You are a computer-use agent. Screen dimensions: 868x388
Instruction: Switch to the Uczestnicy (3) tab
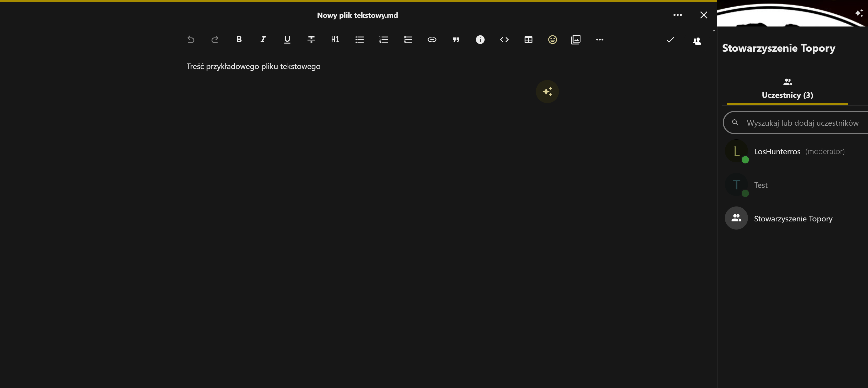tap(787, 89)
